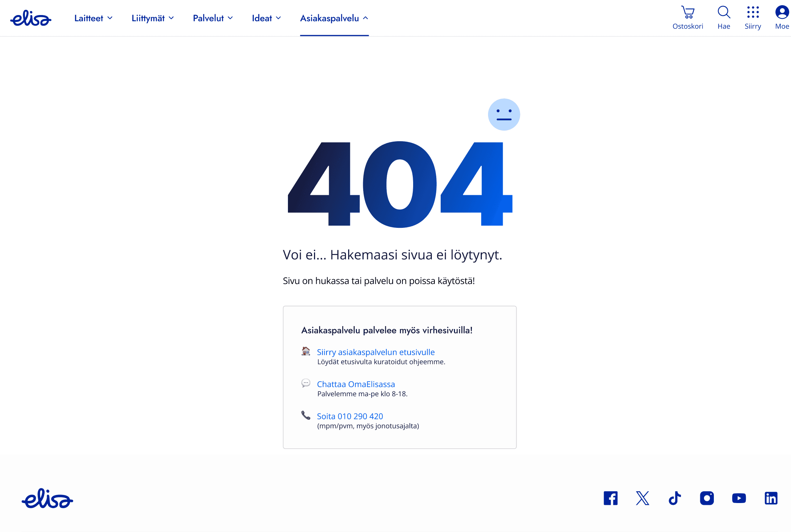The height and width of the screenshot is (532, 791).
Task: Visit Elisa's YouTube channel
Action: (x=739, y=498)
